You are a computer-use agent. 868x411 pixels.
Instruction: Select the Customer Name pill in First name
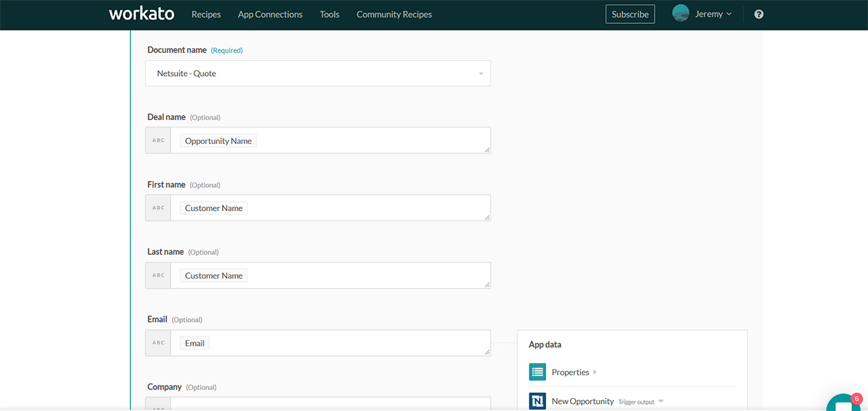click(214, 208)
